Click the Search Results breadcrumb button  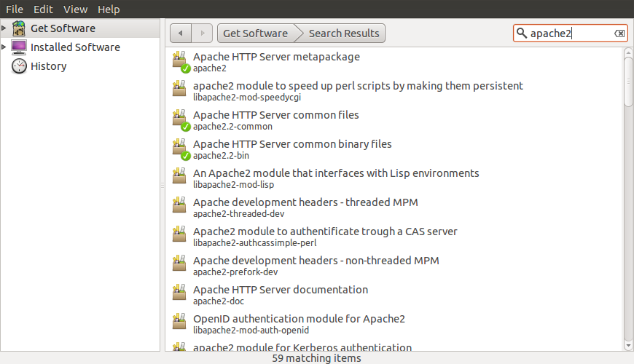coord(344,33)
